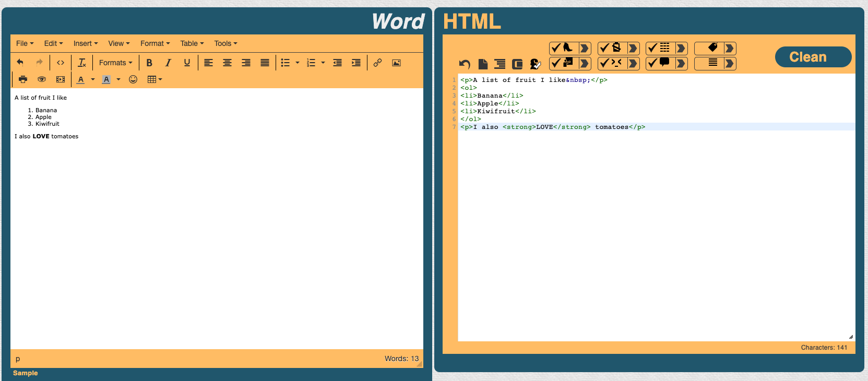Screen dimensions: 868x381
Task: Click the bullet list icon
Action: pyautogui.click(x=285, y=63)
